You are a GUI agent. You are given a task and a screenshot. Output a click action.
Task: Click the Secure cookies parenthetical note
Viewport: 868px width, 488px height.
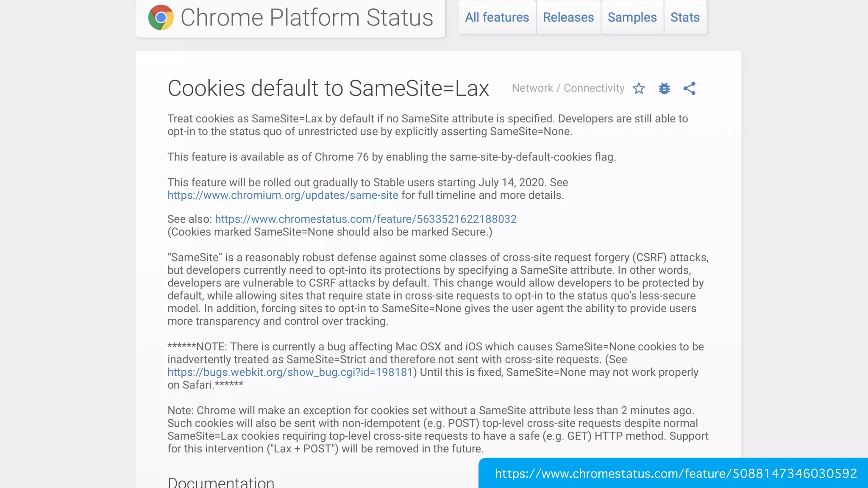(x=330, y=232)
